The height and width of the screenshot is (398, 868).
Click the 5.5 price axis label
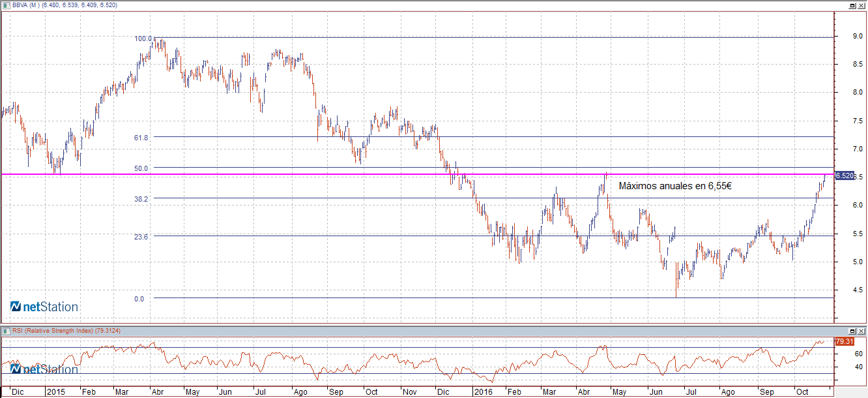pyautogui.click(x=858, y=234)
